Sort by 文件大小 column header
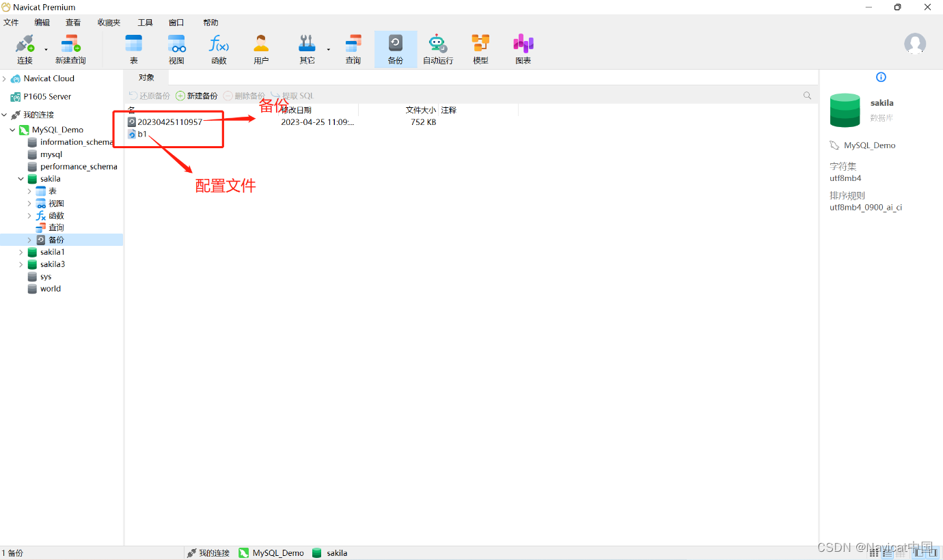 pos(420,110)
